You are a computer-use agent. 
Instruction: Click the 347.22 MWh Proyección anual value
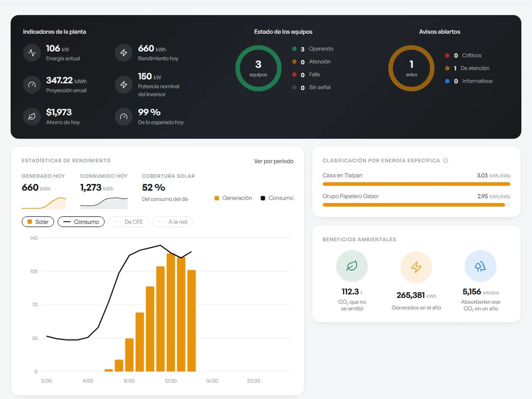click(x=66, y=80)
